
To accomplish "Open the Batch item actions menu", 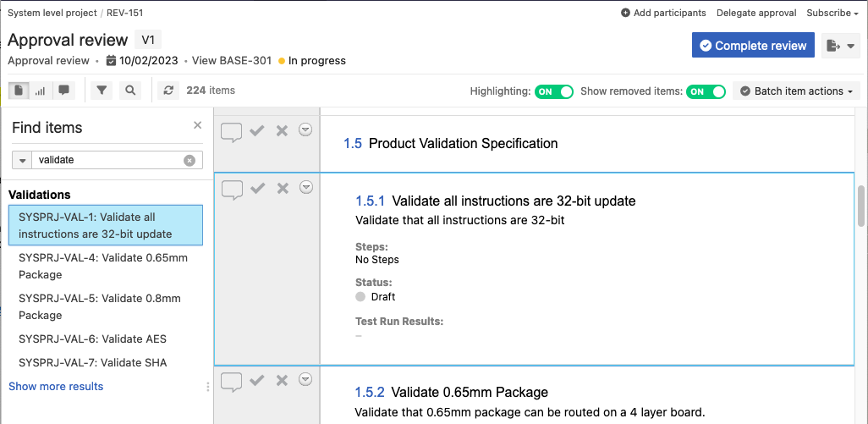I will pyautogui.click(x=796, y=91).
